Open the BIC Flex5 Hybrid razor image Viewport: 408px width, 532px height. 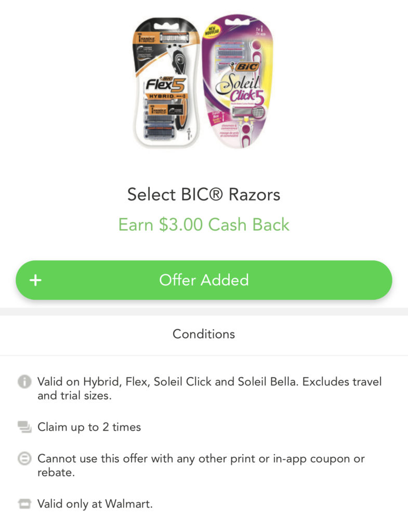click(x=166, y=83)
